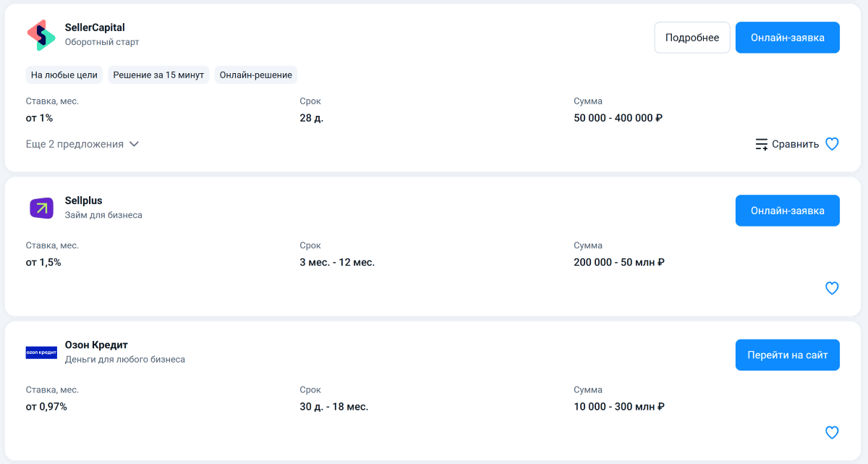The width and height of the screenshot is (868, 464).
Task: Click the Озон Кредит logo
Action: (41, 353)
